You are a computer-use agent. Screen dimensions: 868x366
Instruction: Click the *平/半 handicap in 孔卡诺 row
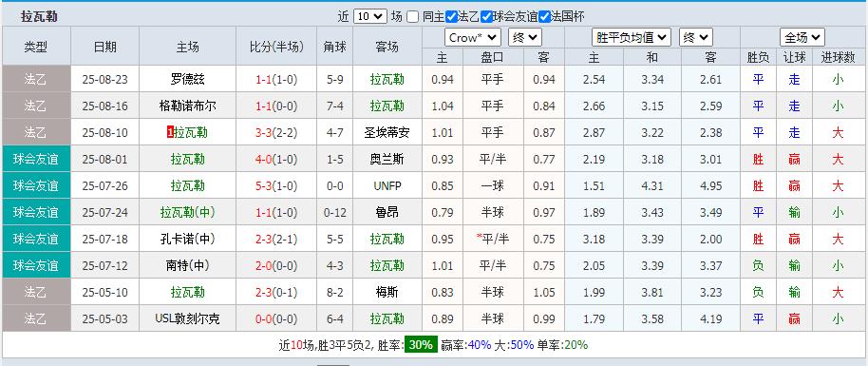tap(493, 239)
